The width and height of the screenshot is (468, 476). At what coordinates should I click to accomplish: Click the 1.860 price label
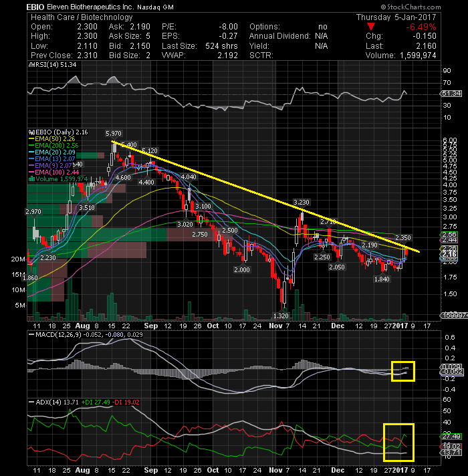click(30, 278)
